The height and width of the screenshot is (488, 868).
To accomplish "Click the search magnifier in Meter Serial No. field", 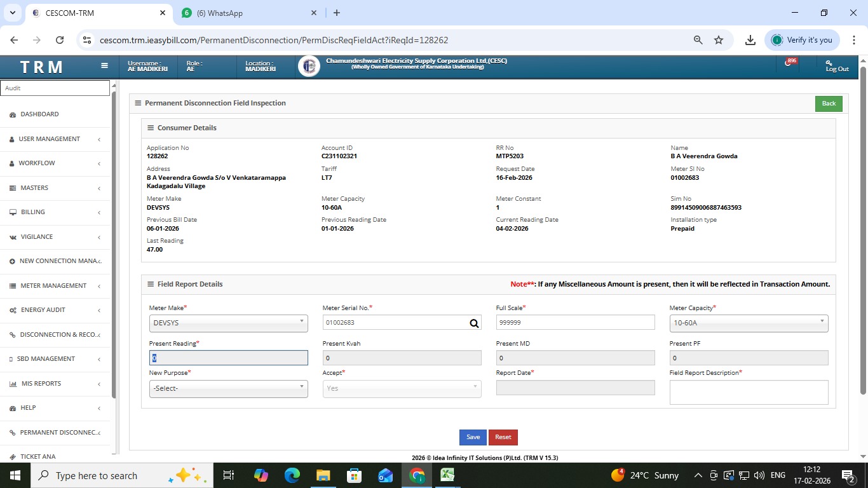I will (474, 323).
